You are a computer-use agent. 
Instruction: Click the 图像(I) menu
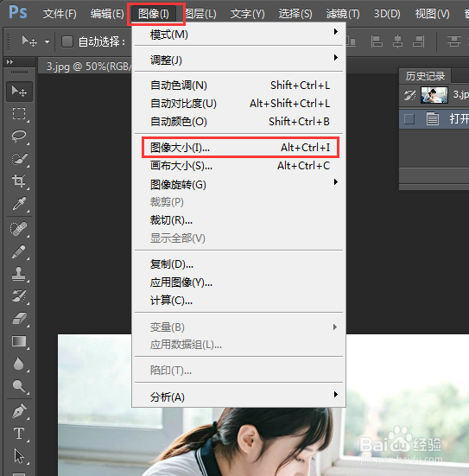click(x=154, y=14)
